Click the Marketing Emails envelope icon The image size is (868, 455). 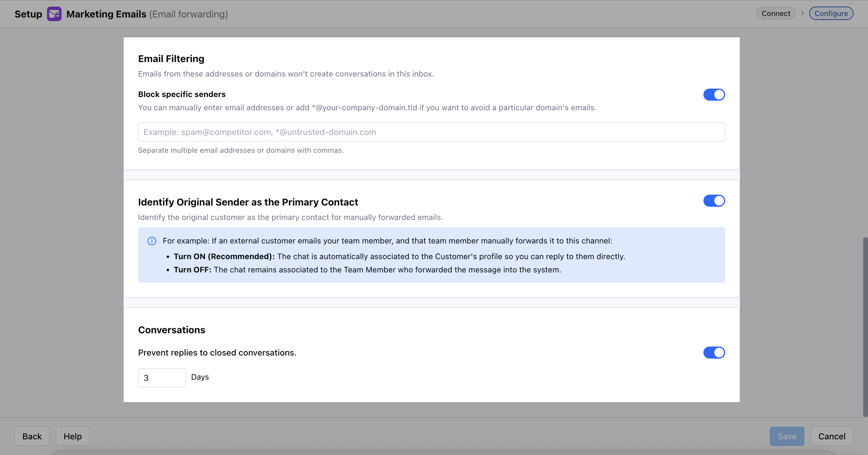click(x=54, y=14)
